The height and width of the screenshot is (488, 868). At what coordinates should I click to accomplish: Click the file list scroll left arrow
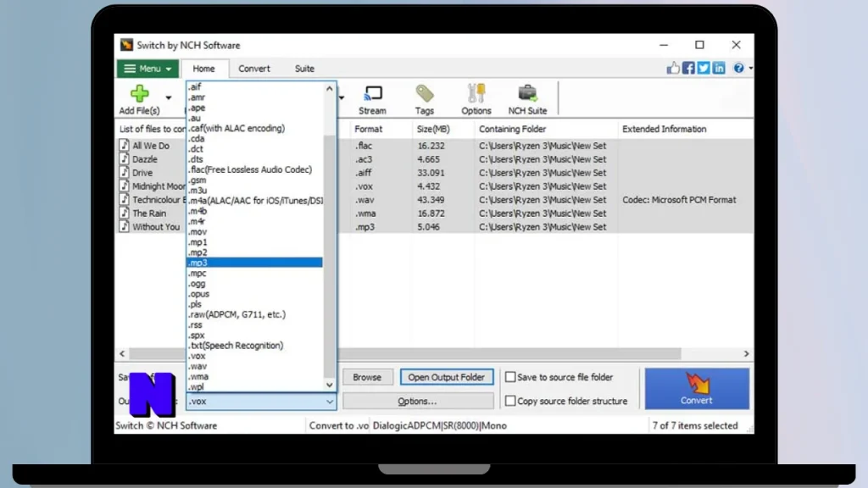click(122, 353)
